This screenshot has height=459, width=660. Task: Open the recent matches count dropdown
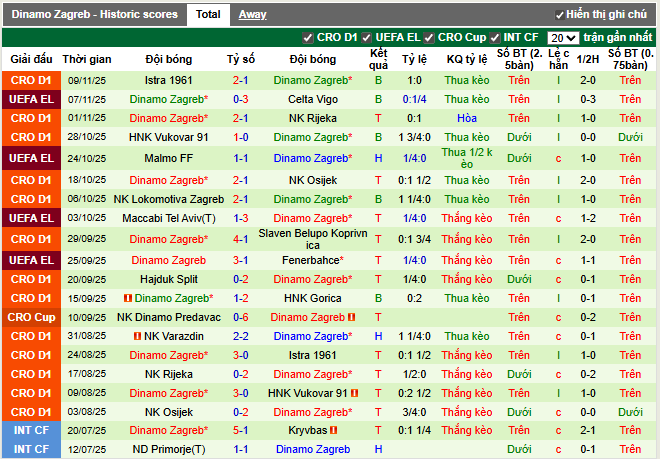coord(563,38)
